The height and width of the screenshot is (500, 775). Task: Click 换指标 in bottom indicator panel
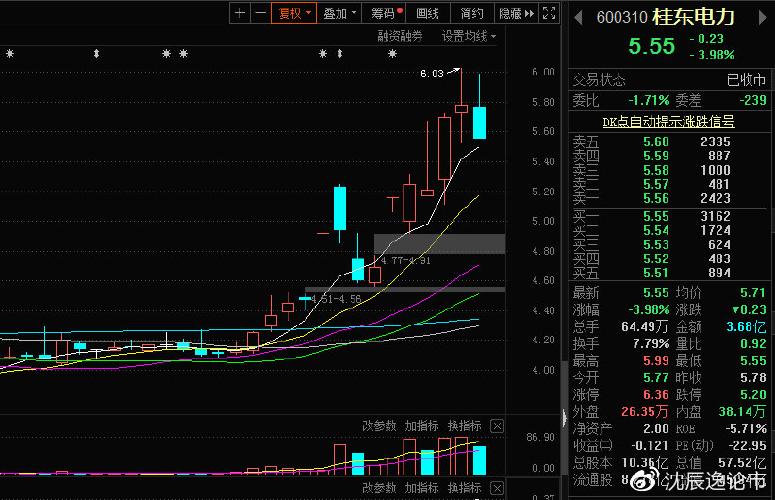click(465, 488)
